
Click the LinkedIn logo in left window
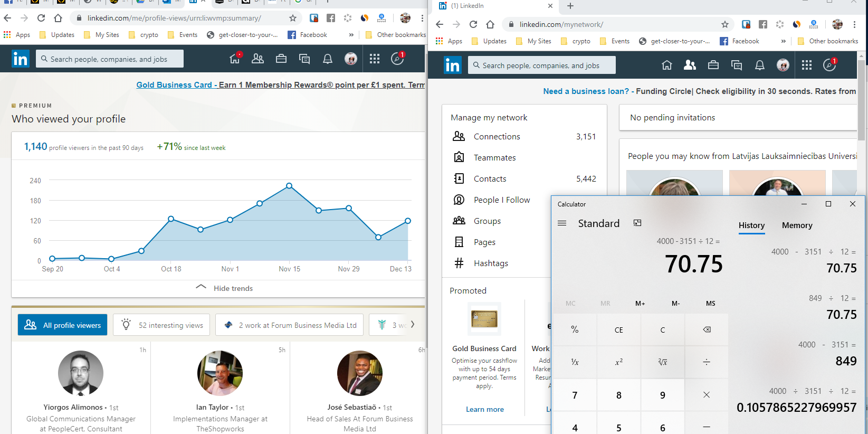[x=20, y=59]
